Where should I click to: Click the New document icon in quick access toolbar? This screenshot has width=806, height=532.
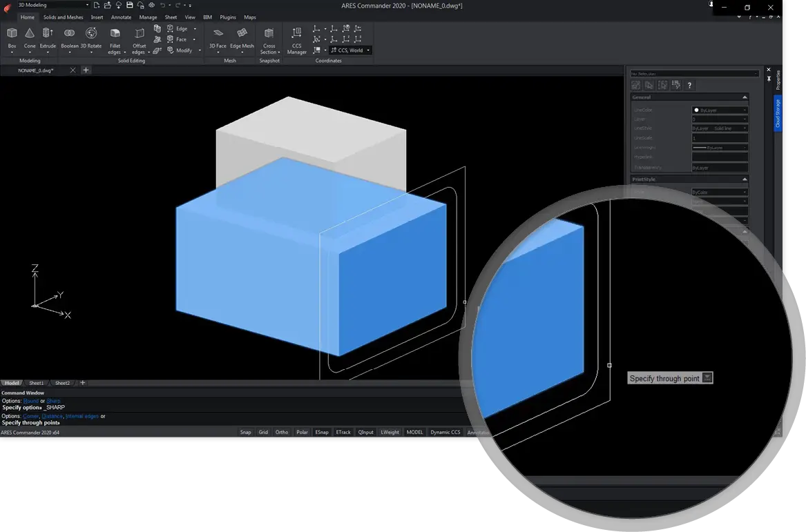pos(97,5)
